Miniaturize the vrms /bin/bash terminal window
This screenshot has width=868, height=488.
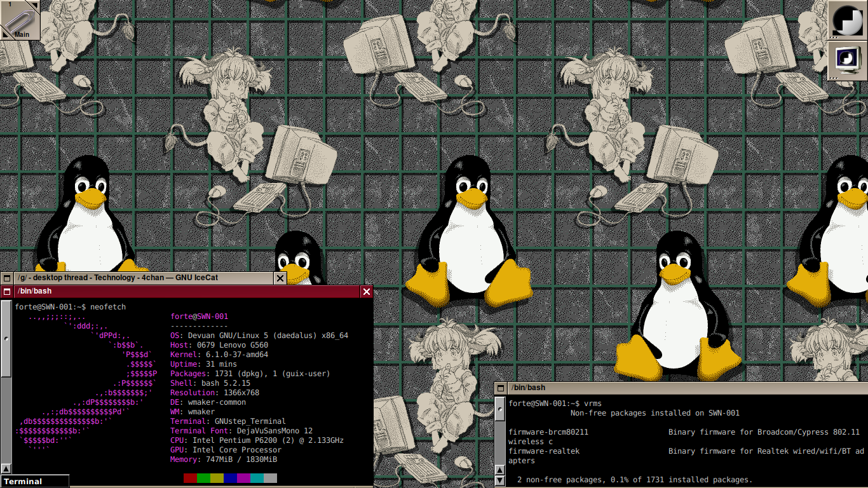[x=501, y=388]
